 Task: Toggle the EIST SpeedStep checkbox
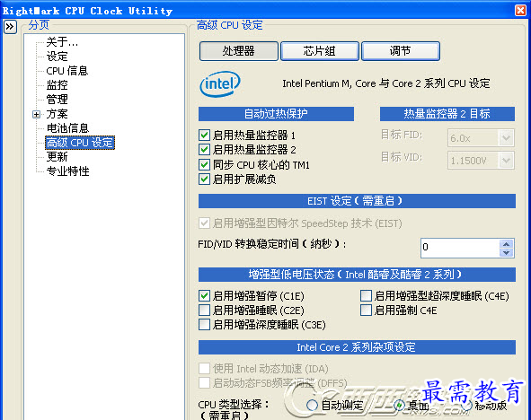click(204, 223)
